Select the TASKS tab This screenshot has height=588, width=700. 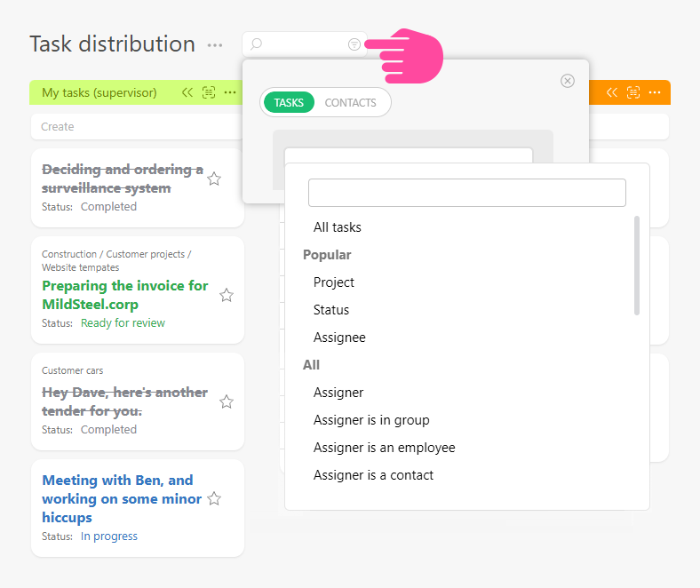(x=289, y=103)
